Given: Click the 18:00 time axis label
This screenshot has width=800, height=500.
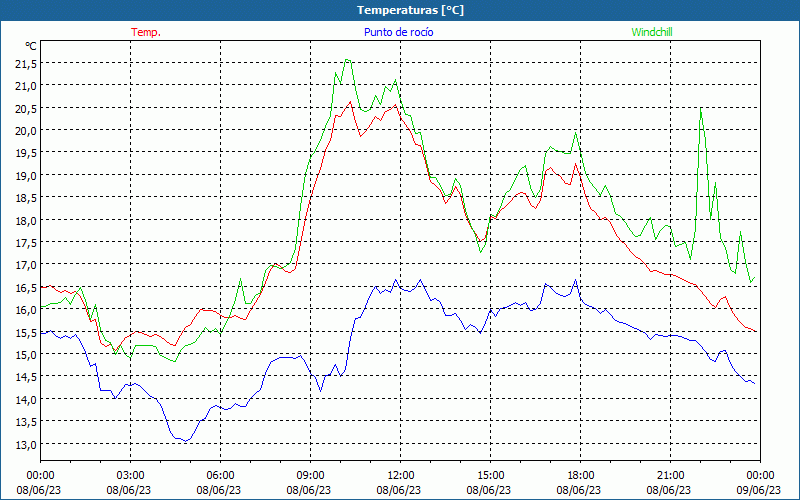Looking at the screenshot, I should point(581,476).
